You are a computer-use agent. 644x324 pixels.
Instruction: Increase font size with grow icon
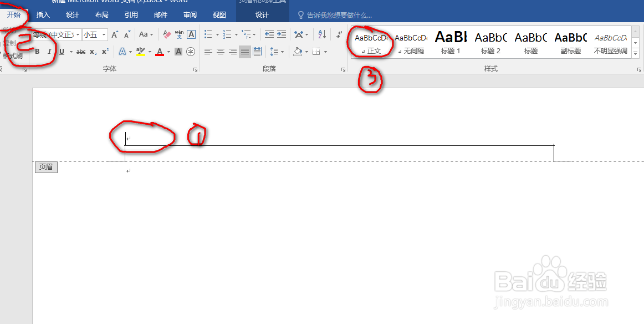coord(115,34)
